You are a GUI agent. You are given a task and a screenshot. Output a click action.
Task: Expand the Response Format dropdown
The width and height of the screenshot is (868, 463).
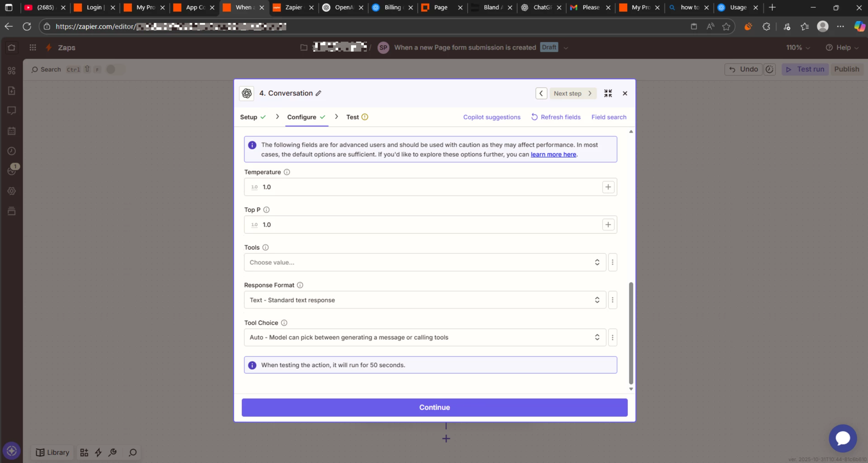tap(424, 300)
